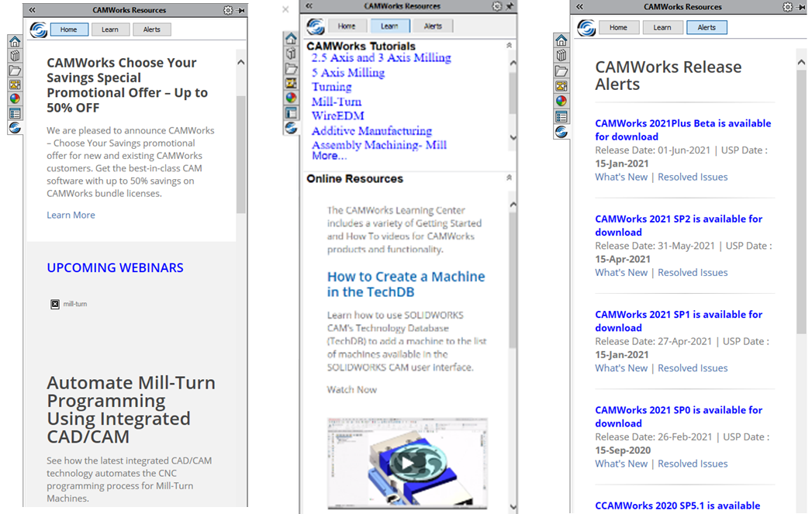Image resolution: width=812 pixels, height=514 pixels.
Task: Open Appearances color ball icon in left panel
Action: [x=15, y=98]
